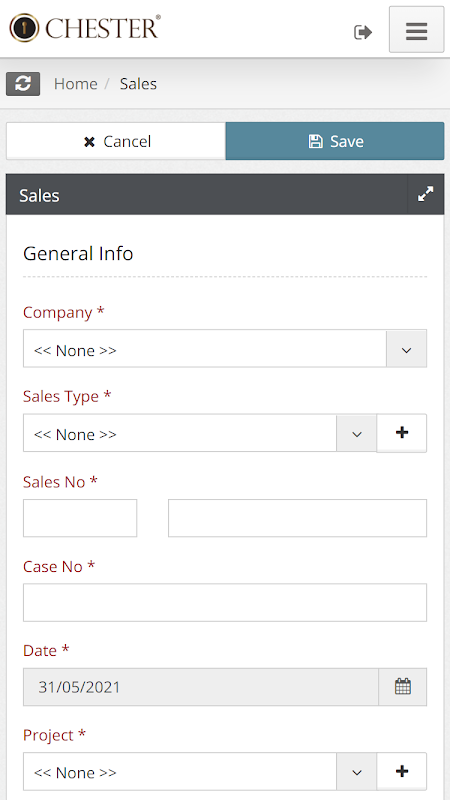450x800 pixels.
Task: Click the Chester logo
Action: [85, 28]
